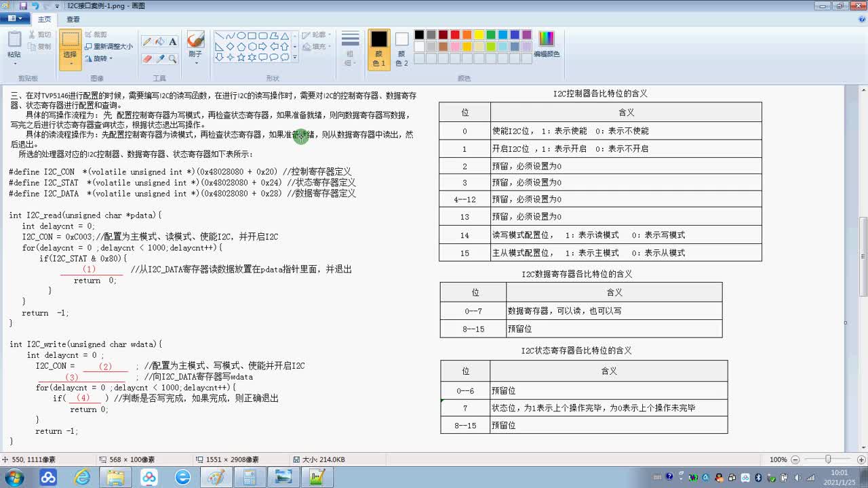Click the Crop (裁剪) button
The image size is (868, 488).
[x=96, y=35]
